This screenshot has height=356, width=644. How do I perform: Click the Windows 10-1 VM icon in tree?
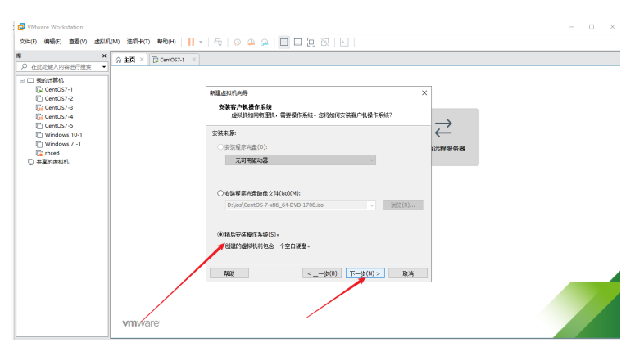pos(39,134)
